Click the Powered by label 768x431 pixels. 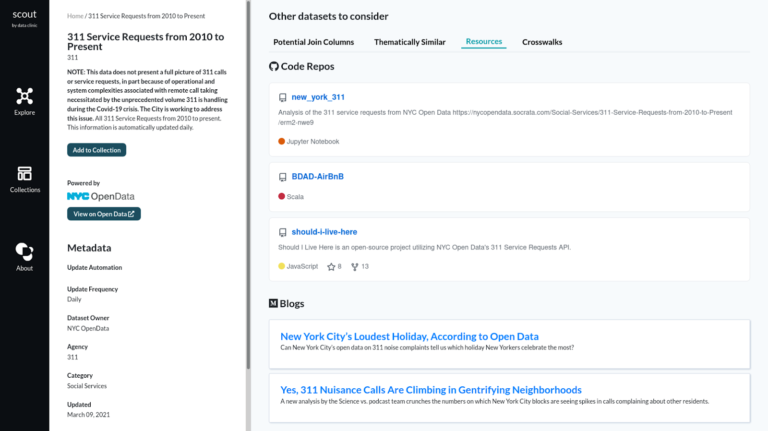(83, 183)
